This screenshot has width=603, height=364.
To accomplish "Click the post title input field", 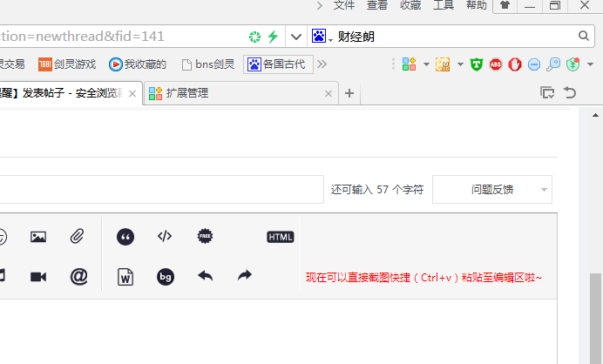I will (161, 189).
